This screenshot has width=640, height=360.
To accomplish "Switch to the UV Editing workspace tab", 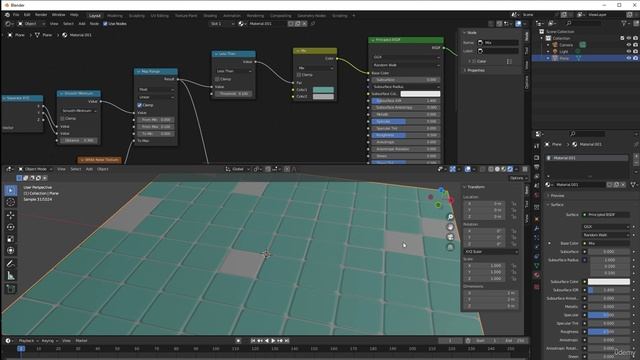I will 160,16.
